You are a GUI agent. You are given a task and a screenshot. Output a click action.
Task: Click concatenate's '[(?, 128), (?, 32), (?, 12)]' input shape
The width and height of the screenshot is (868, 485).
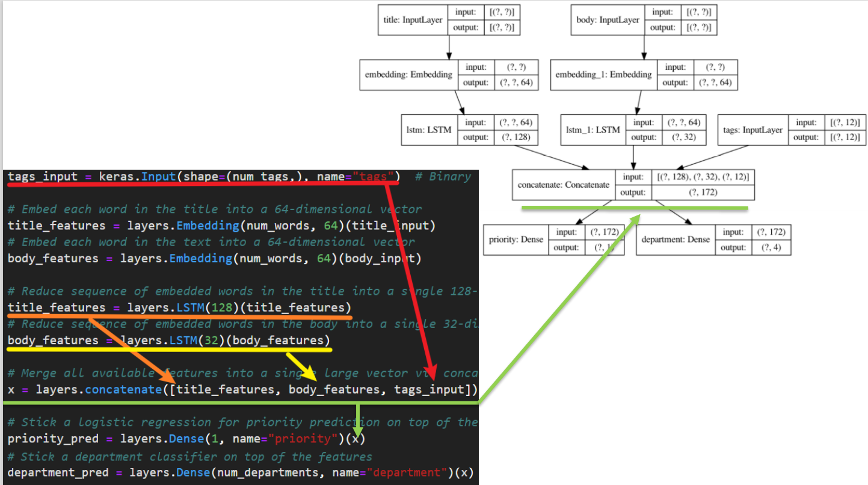pos(703,177)
